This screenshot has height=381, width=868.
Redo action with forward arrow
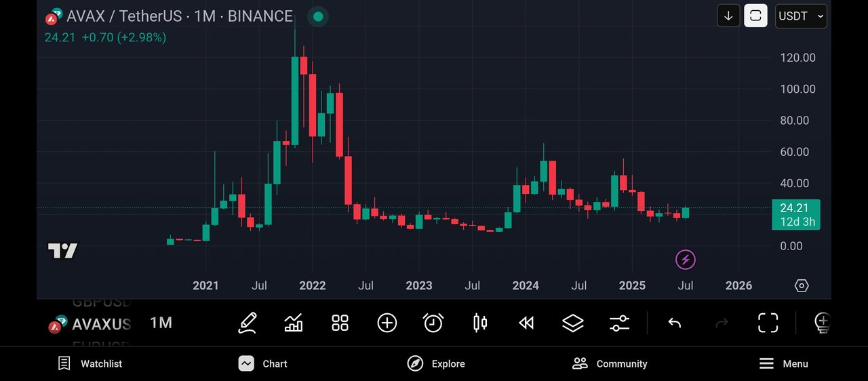click(722, 323)
